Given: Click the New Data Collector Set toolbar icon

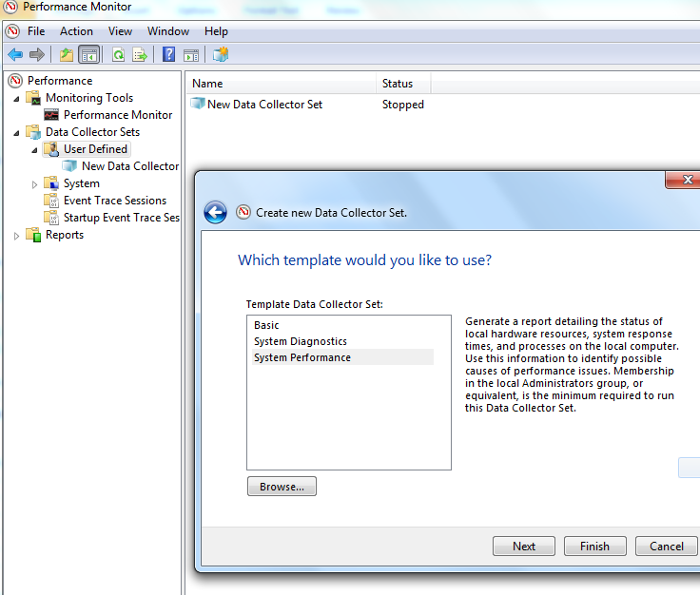Looking at the screenshot, I should (x=221, y=55).
